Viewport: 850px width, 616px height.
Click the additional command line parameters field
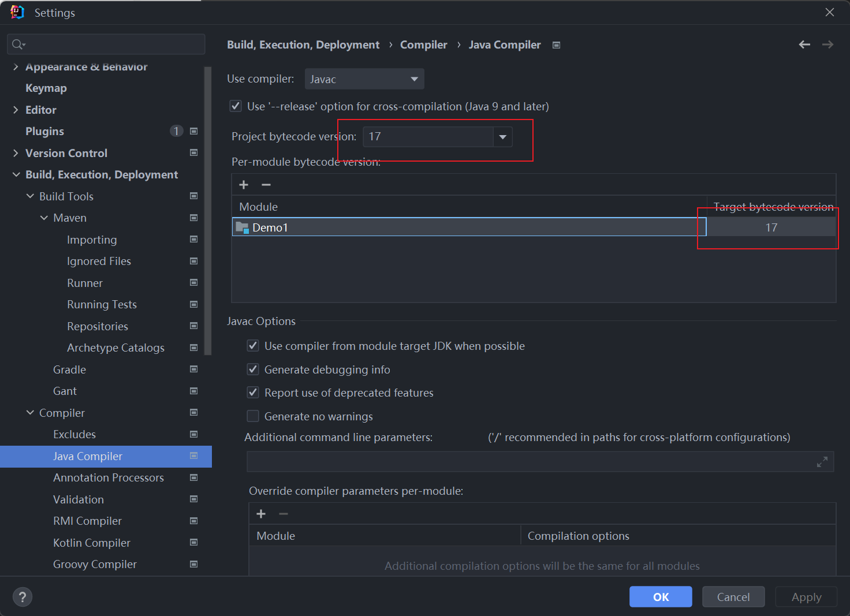(528, 462)
